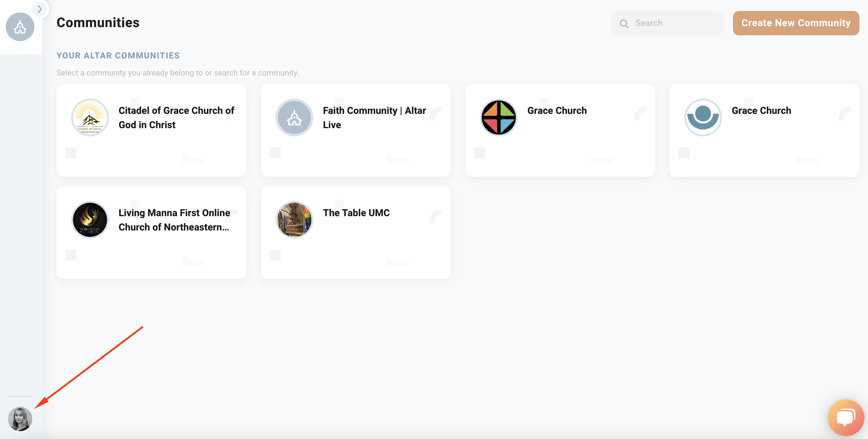Image resolution: width=868 pixels, height=439 pixels.
Task: Select Faith Community Altar Live card
Action: tap(374, 118)
